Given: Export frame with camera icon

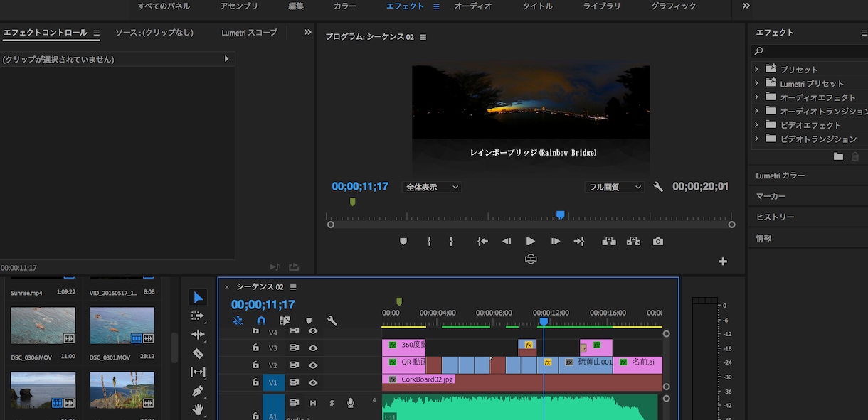Looking at the screenshot, I should pyautogui.click(x=658, y=242).
